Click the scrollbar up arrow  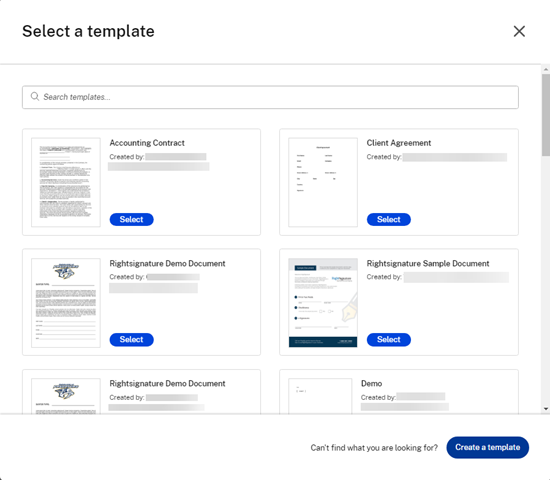click(546, 69)
